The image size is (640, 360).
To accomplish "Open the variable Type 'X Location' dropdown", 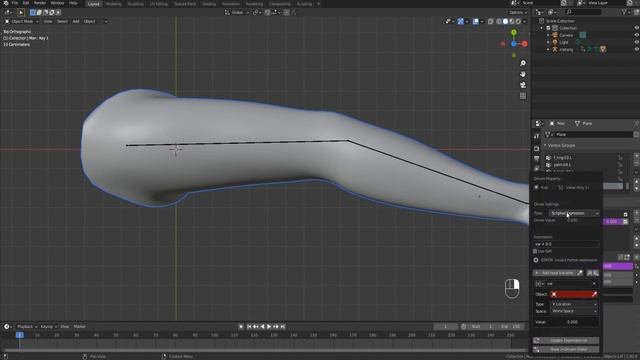I will 574,304.
